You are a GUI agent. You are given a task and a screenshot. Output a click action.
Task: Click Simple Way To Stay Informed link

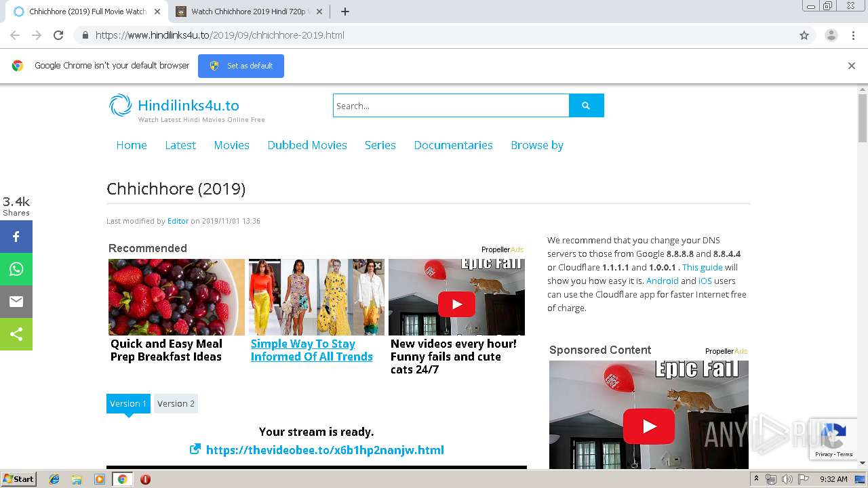(312, 350)
